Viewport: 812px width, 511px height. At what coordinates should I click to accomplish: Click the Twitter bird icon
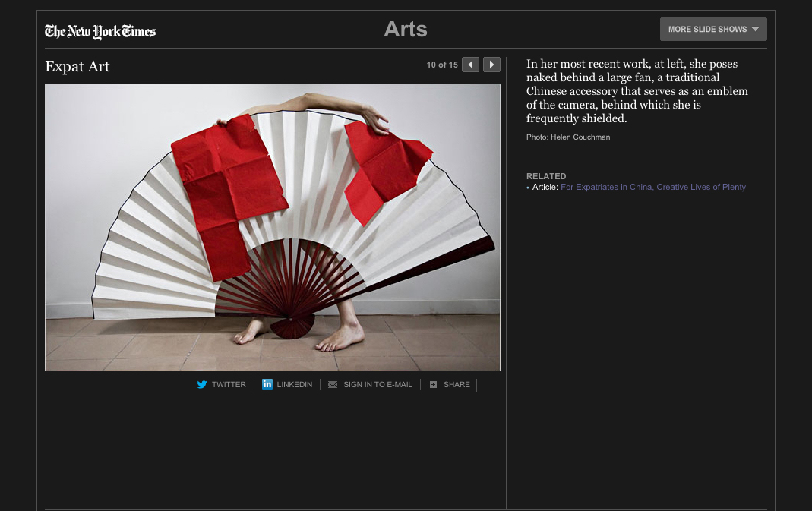point(202,385)
